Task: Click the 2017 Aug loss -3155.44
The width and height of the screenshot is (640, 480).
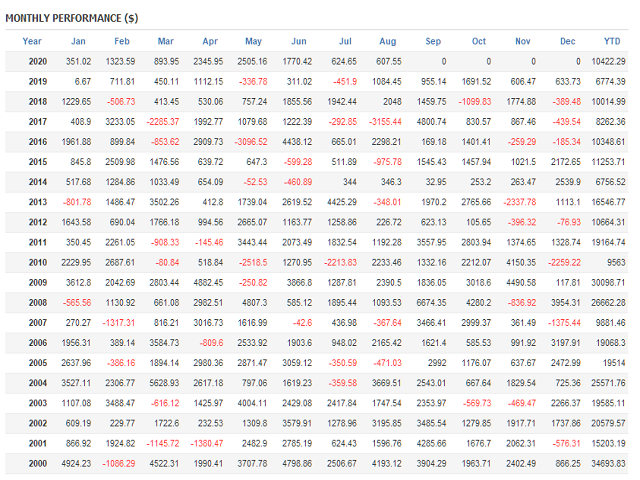Action: [385, 122]
